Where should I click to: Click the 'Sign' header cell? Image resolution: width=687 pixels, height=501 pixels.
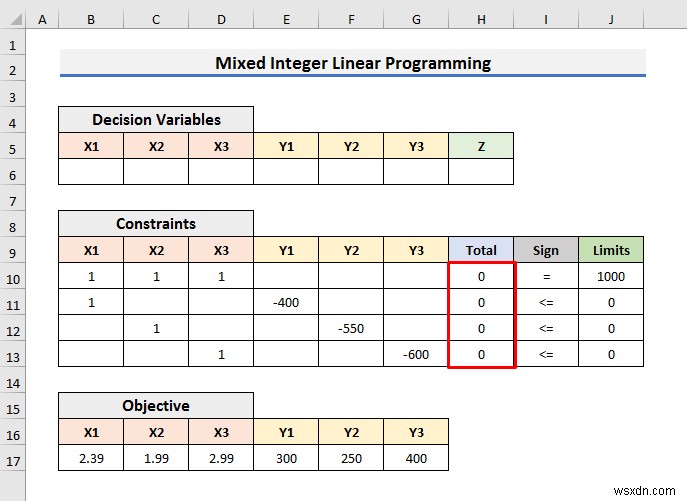tap(546, 250)
